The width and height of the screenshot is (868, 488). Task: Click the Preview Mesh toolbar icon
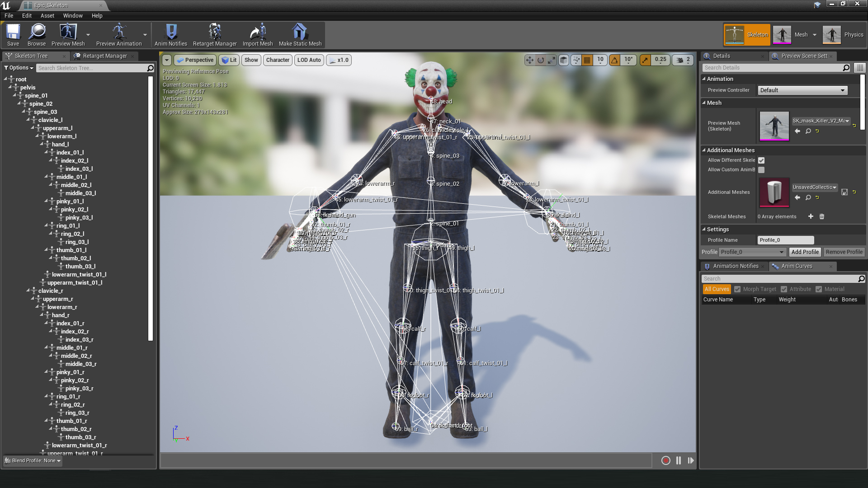[68, 35]
